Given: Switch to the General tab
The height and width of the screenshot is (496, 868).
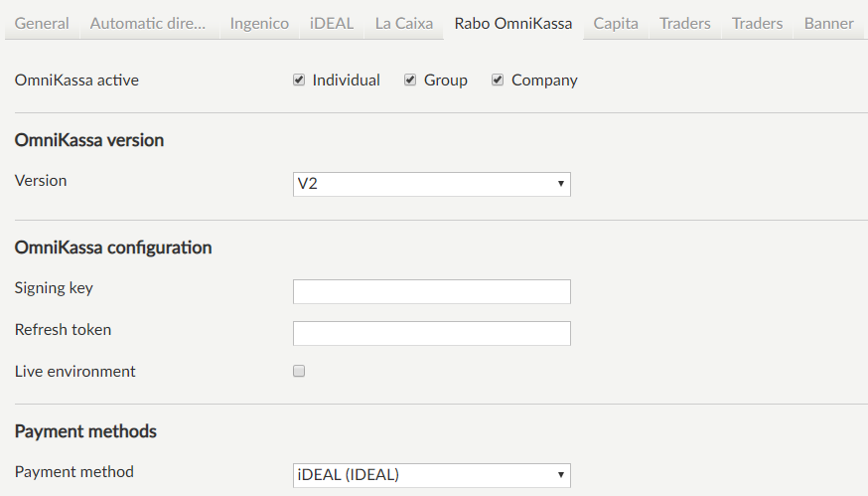Looking at the screenshot, I should [x=43, y=23].
